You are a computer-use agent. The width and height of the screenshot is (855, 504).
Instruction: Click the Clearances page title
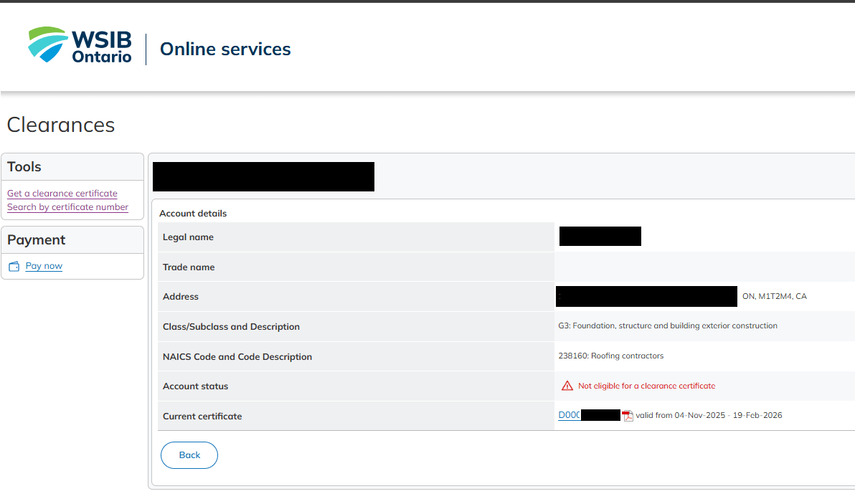click(x=60, y=125)
